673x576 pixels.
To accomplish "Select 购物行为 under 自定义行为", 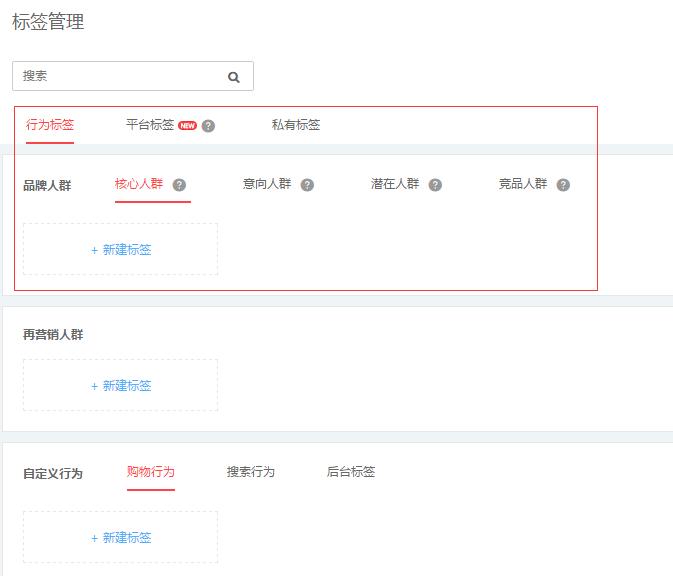I will 151,472.
